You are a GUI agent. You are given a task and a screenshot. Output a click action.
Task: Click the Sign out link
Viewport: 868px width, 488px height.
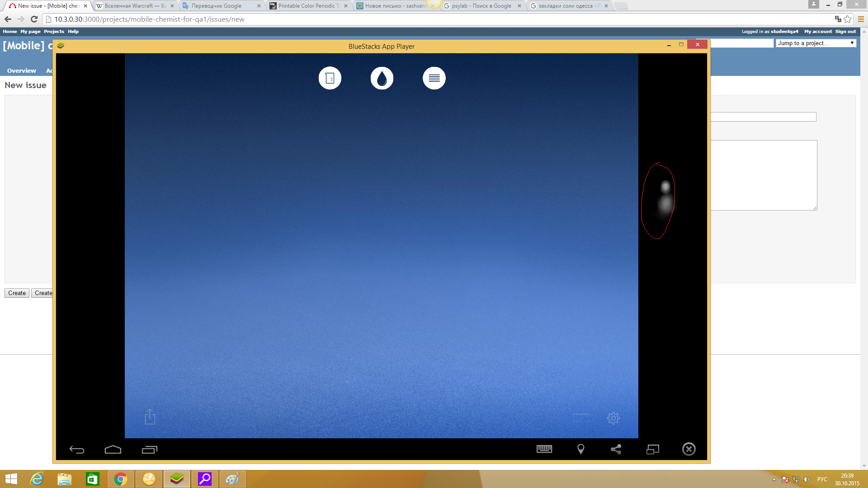tap(845, 32)
